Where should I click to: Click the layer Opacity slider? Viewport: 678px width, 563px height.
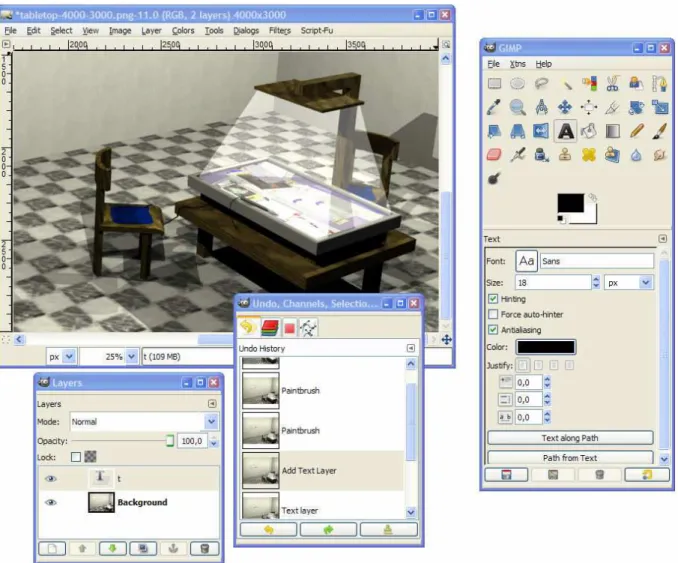pyautogui.click(x=123, y=441)
